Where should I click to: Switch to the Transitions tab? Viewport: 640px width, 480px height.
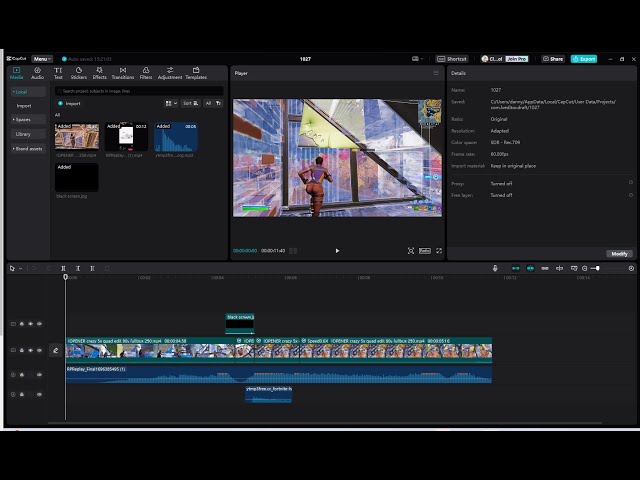[x=123, y=73]
